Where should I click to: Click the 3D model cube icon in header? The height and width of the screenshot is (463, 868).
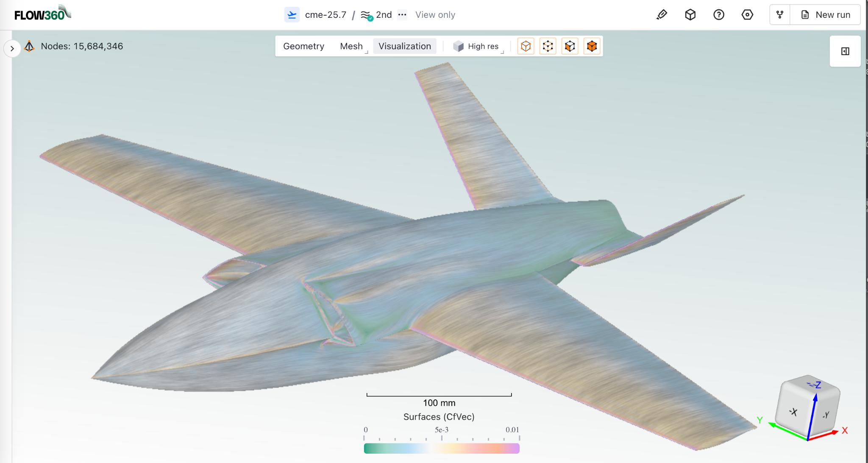pos(690,14)
